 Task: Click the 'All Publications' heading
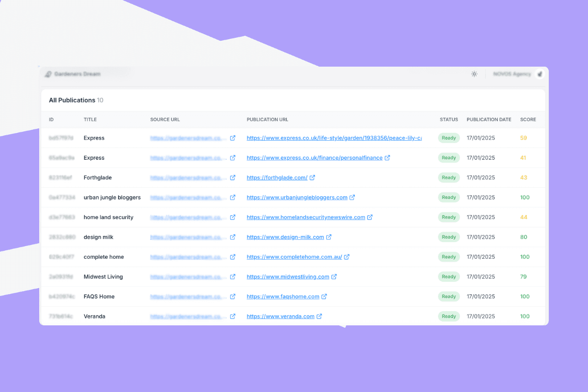tap(72, 100)
